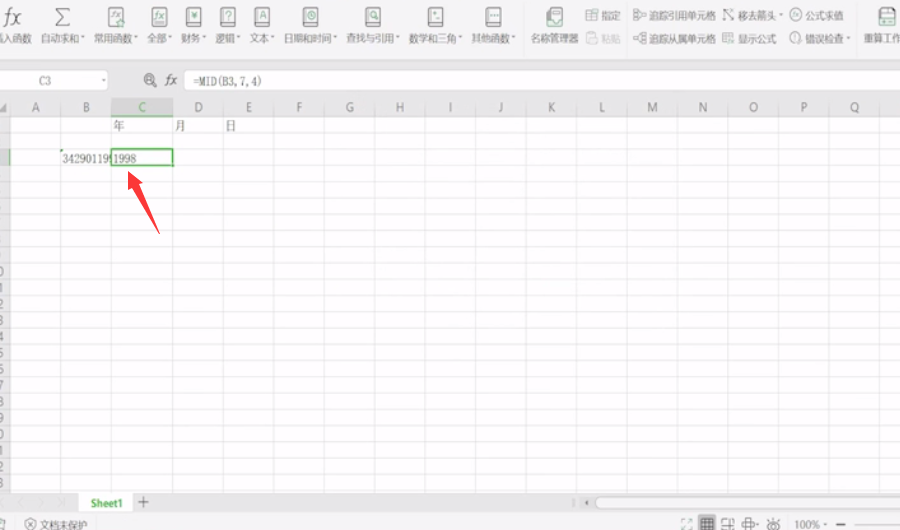Expand the Name Box dropdown arrow beside C3
Screen dimensions: 900x530
click(x=103, y=80)
